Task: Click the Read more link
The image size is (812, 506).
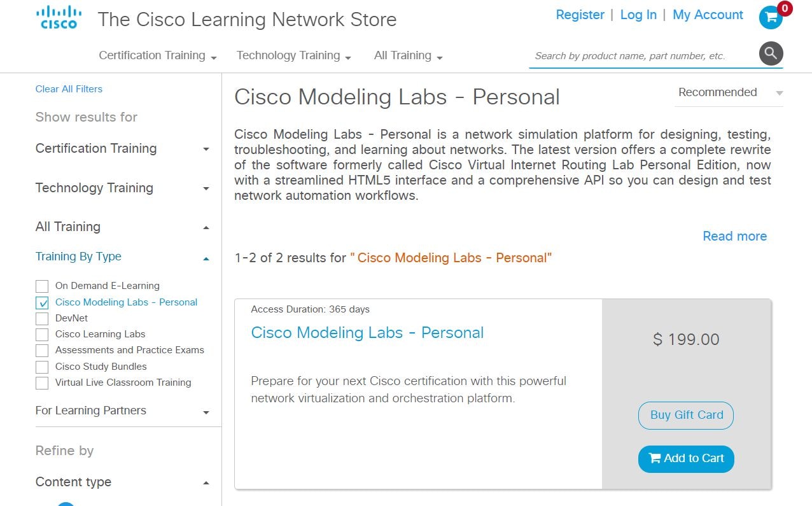Action: 734,236
